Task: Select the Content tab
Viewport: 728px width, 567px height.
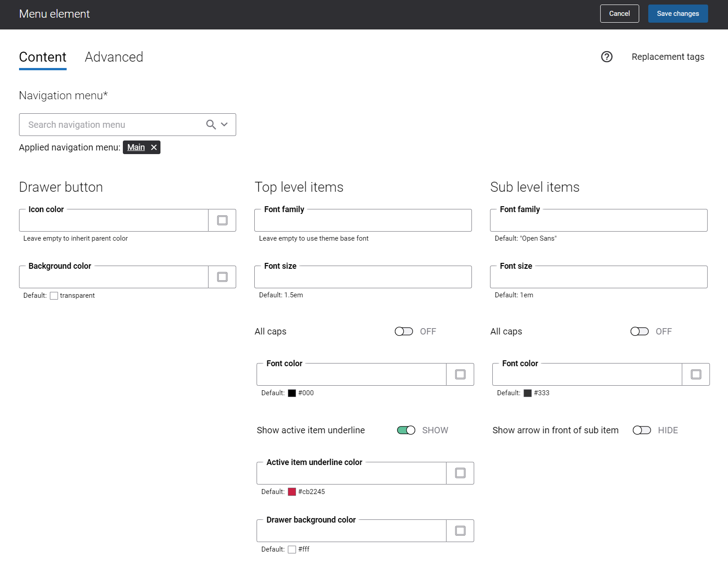Action: 43,57
